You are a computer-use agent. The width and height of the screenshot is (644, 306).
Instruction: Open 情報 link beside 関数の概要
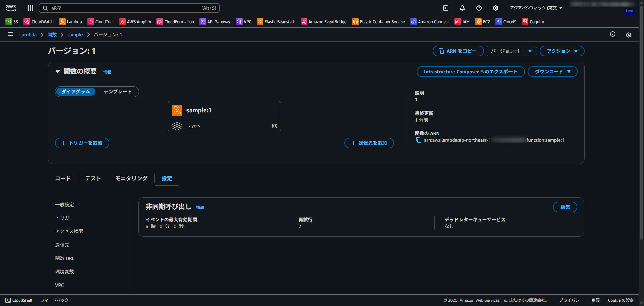107,72
